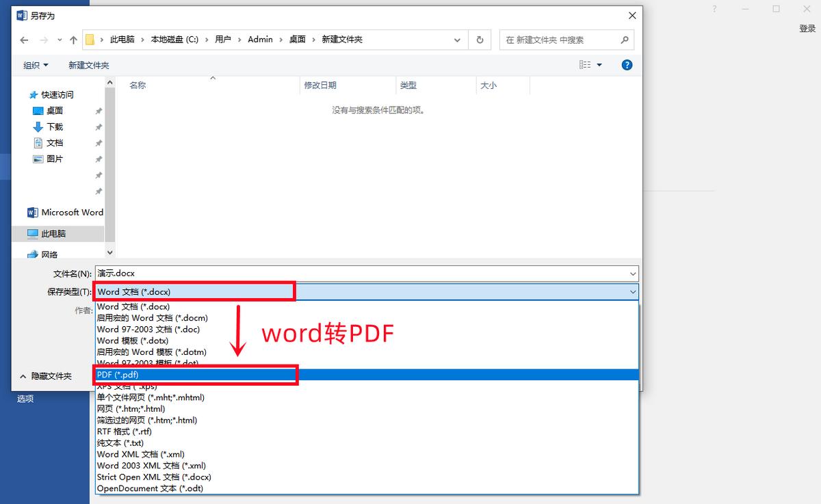
Task: Click the 选项 link at bottom left
Action: click(x=25, y=399)
